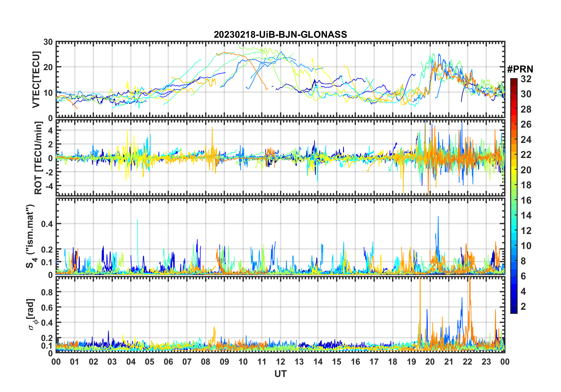Click the colorbar tick label 22

pos(526,155)
